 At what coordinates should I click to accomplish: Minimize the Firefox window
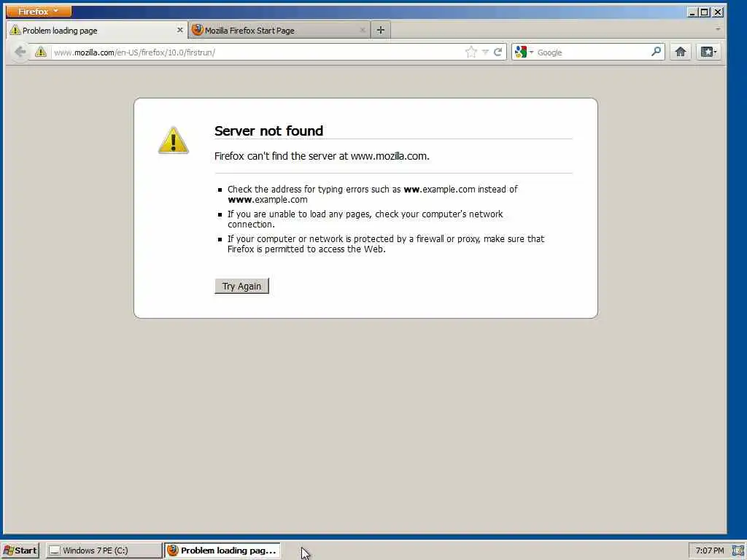(x=692, y=12)
